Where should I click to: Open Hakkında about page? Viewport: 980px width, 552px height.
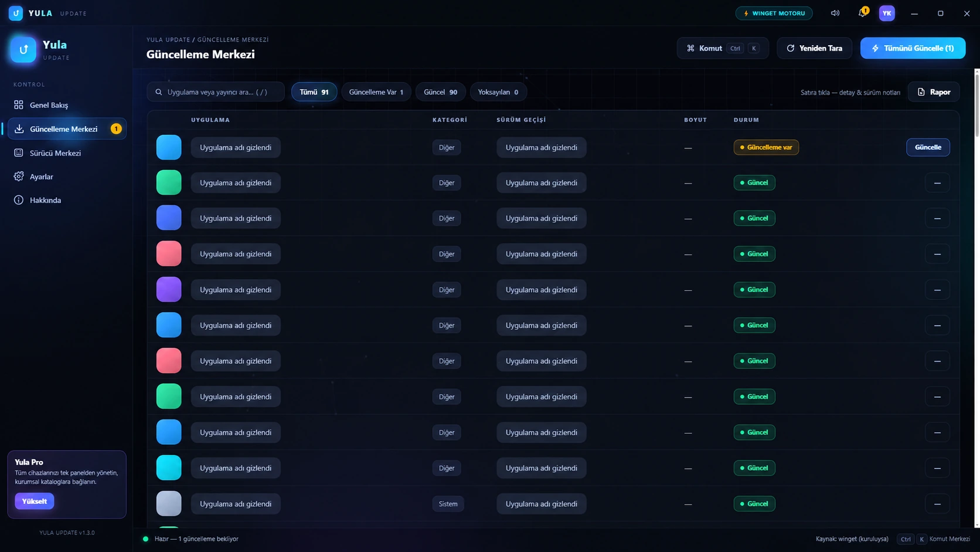pyautogui.click(x=67, y=200)
